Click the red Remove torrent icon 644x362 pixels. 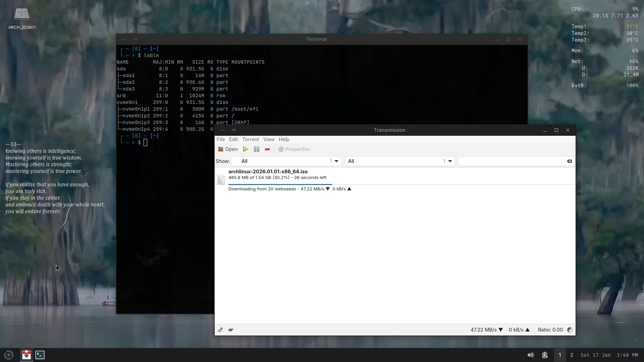click(267, 149)
